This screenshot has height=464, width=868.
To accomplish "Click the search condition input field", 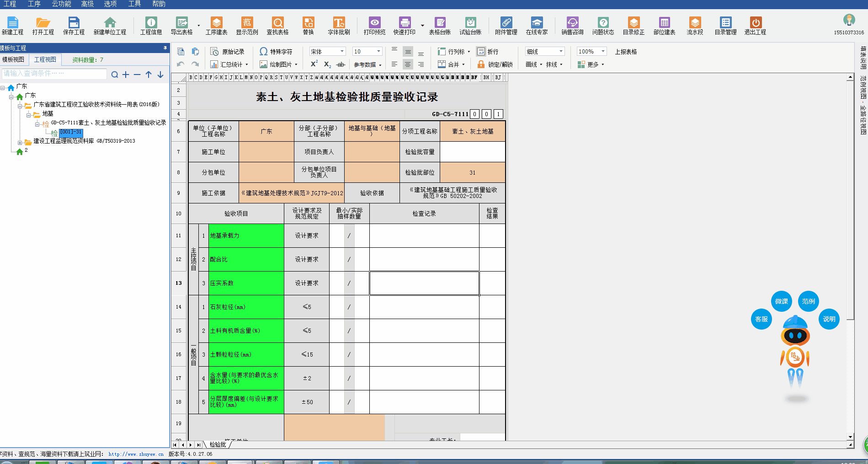I will tap(54, 74).
